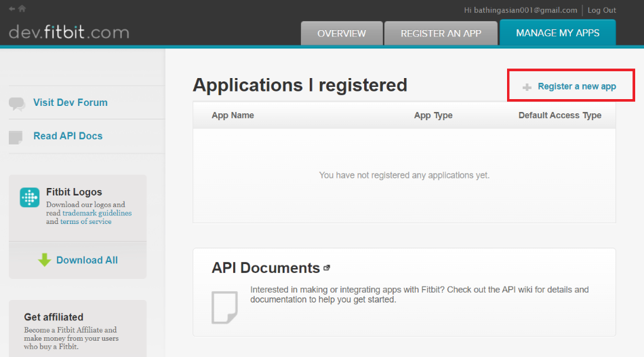Click the 'Become a Fitbit Affiliate' description text

[x=71, y=338]
